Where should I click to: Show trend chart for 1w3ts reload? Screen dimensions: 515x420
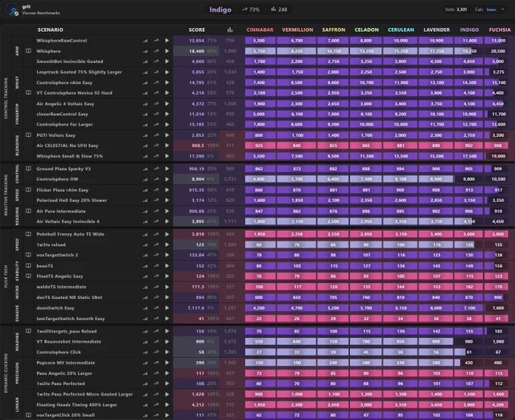click(x=156, y=244)
